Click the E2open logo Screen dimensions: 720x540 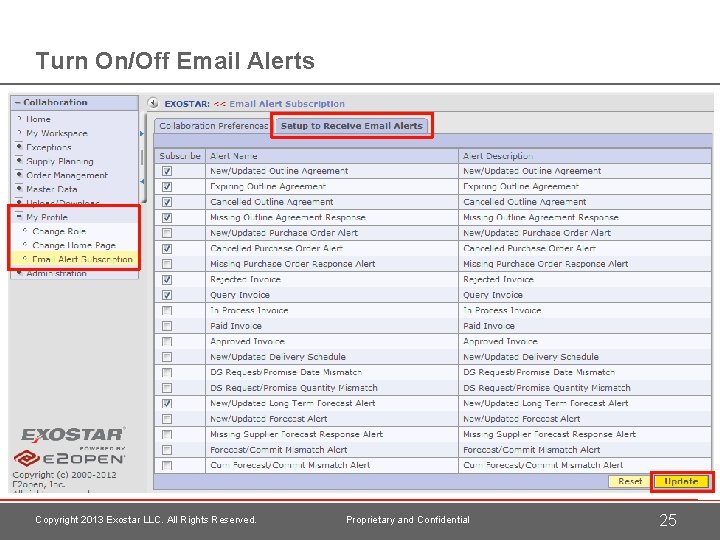[x=69, y=458]
